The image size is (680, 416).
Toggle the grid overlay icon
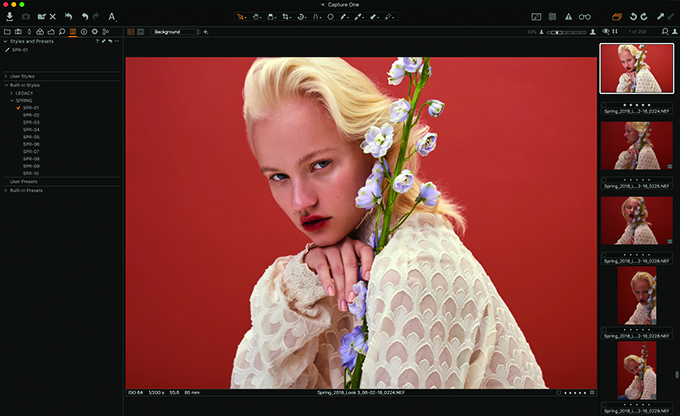(552, 16)
